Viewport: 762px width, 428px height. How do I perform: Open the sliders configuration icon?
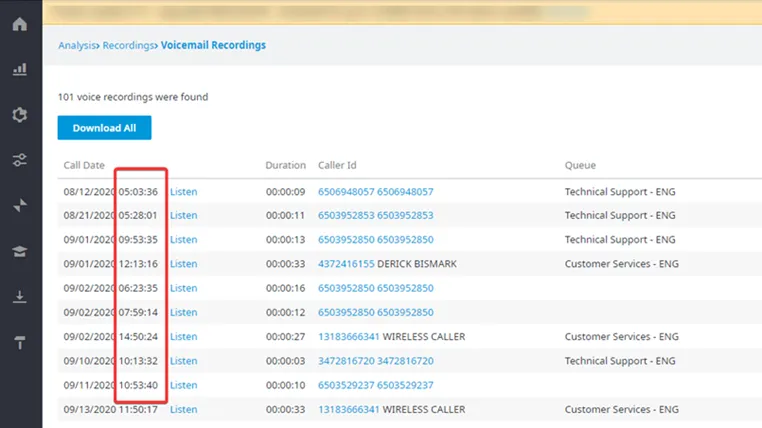click(19, 160)
